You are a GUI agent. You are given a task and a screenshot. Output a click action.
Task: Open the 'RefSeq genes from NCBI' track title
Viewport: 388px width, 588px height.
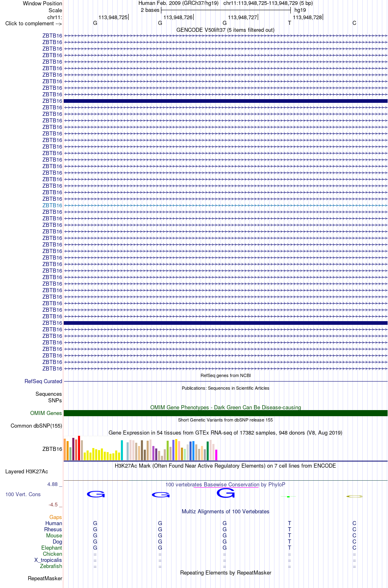(x=225, y=375)
